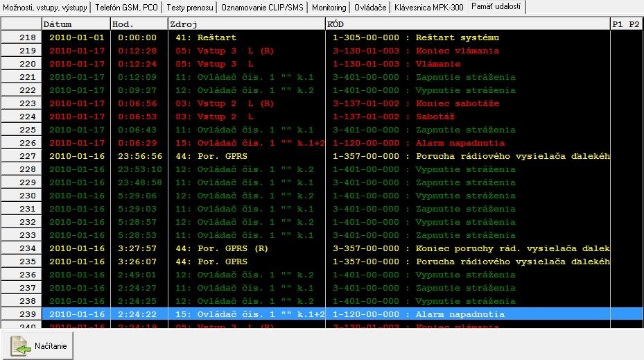This screenshot has width=644, height=360.
Task: Select row header 233
Action: tap(21, 234)
